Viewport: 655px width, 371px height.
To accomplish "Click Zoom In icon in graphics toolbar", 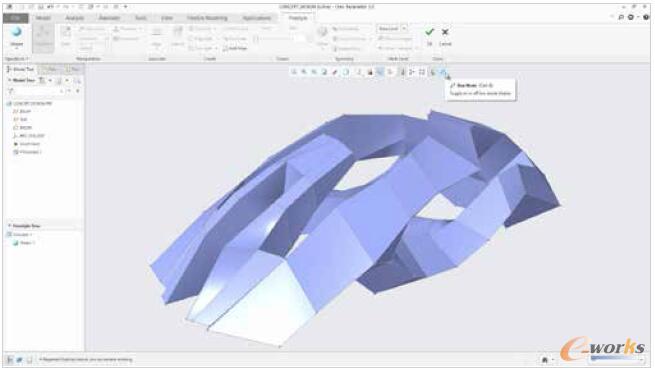I will (304, 72).
